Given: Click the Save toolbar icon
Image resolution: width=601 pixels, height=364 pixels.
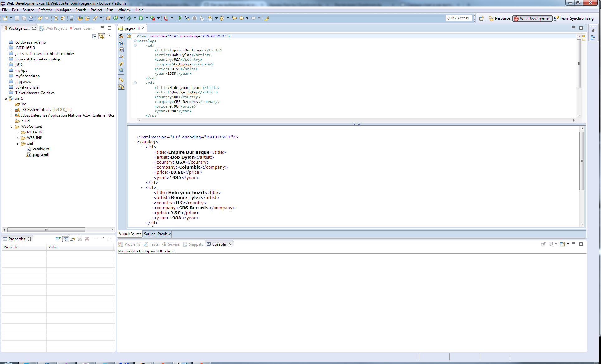Looking at the screenshot, I should (x=17, y=18).
